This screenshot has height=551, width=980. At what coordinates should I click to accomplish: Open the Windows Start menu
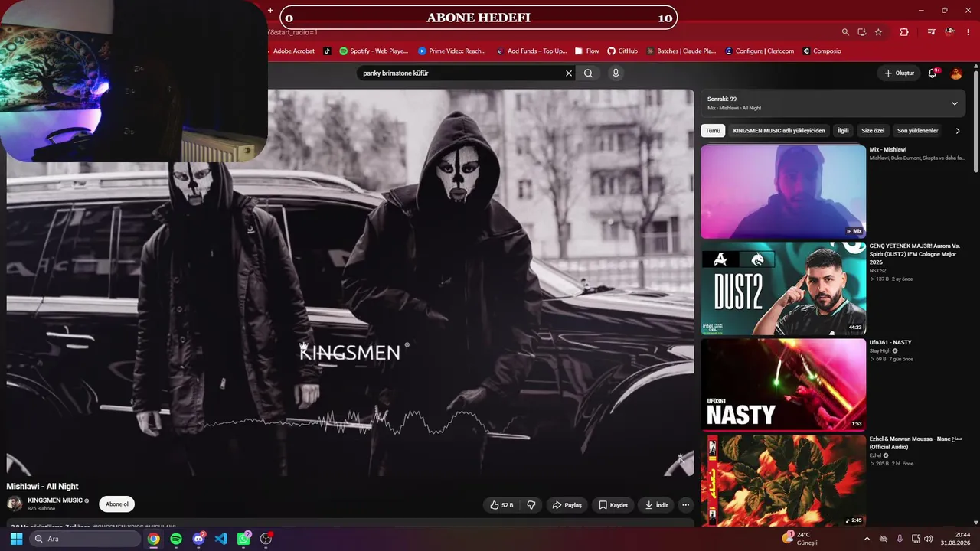pyautogui.click(x=16, y=539)
